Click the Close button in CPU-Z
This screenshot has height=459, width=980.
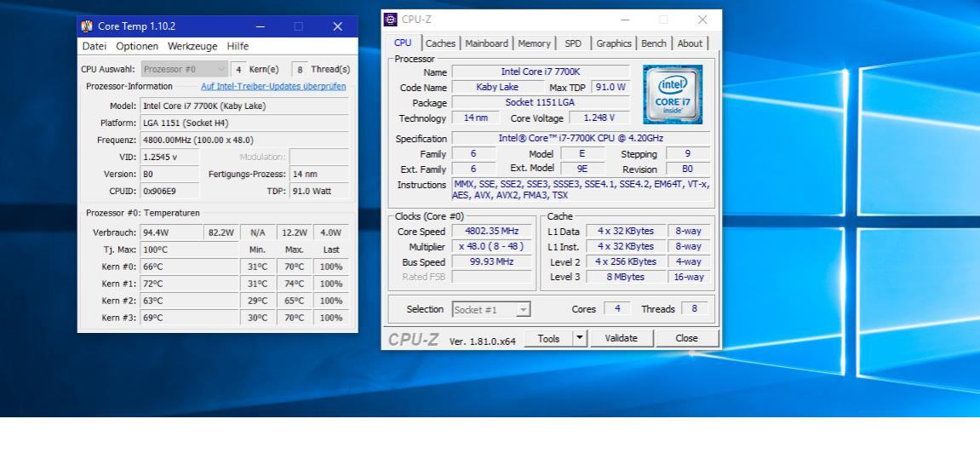[686, 338]
